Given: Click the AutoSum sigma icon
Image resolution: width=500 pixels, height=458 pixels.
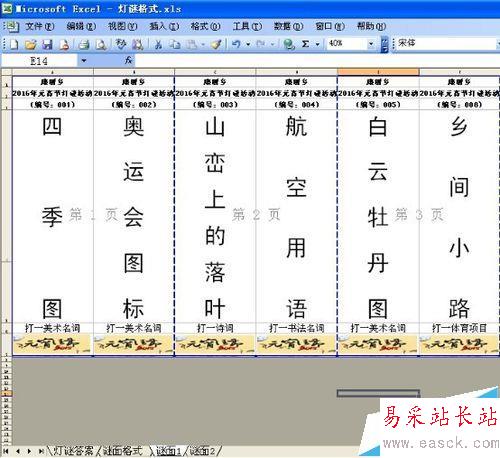Looking at the screenshot, I should point(305,44).
